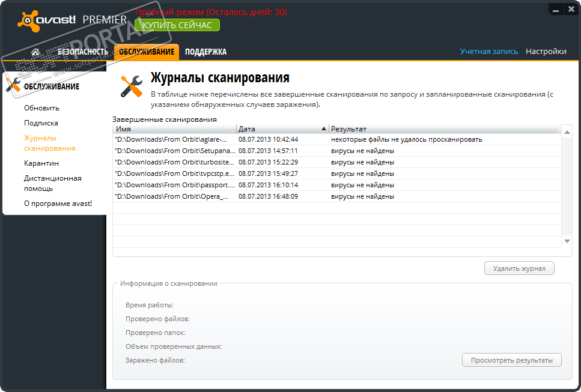This screenshot has height=392, width=581.
Task: Click date 08.07.2013 16:48:09
Action: click(x=268, y=197)
